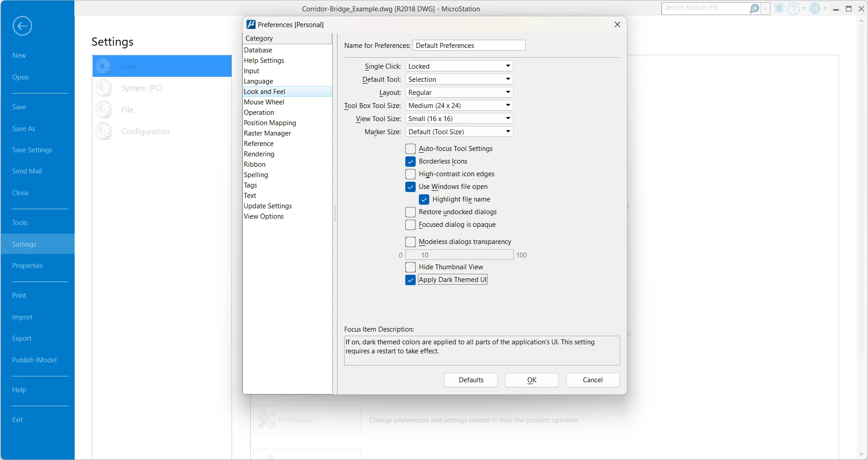Image resolution: width=868 pixels, height=460 pixels.
Task: Click the System (PC) gear icon
Action: point(104,88)
